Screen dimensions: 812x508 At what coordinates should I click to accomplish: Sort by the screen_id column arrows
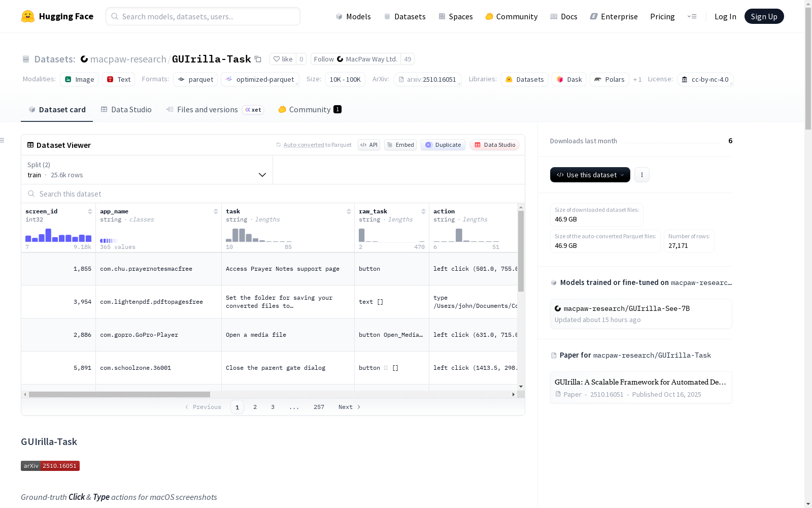click(x=90, y=211)
